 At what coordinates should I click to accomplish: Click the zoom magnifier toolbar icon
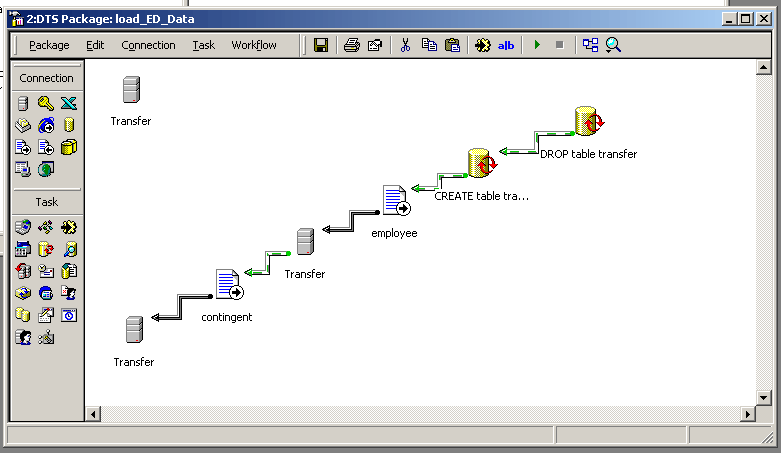tap(613, 45)
